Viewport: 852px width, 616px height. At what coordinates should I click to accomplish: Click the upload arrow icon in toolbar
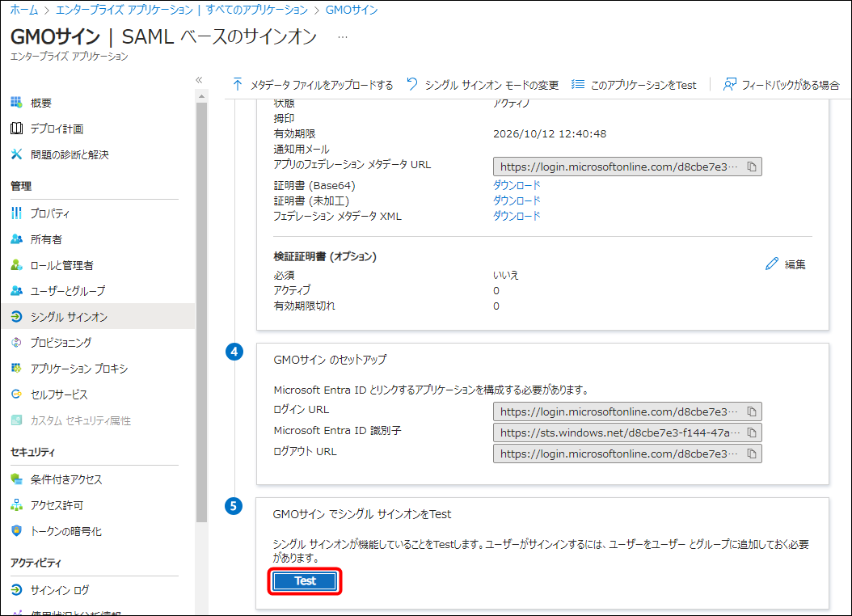coord(238,84)
